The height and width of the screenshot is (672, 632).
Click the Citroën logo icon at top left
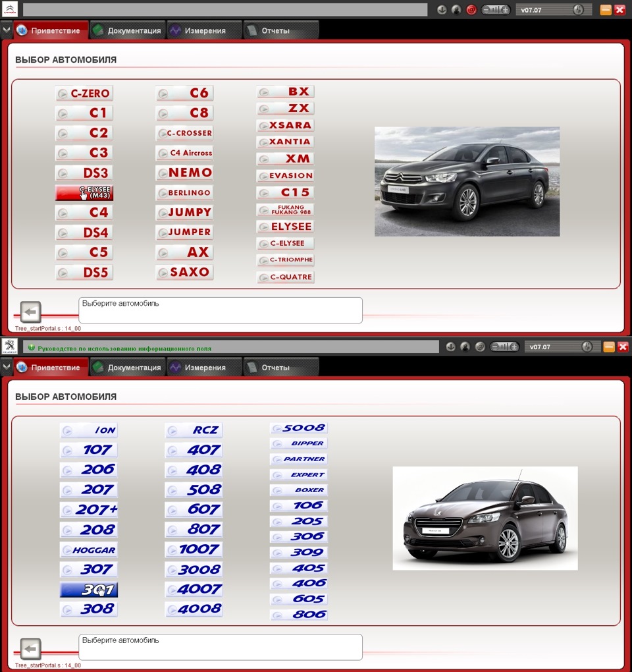[x=9, y=9]
